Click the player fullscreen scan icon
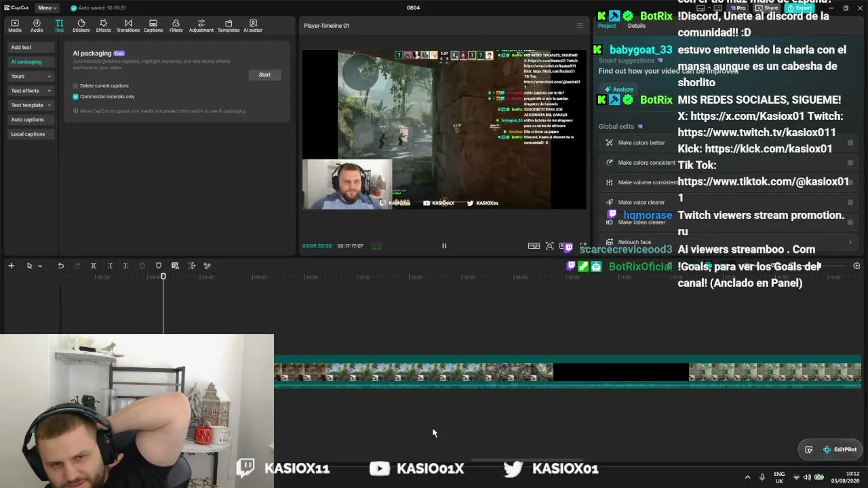 click(550, 246)
